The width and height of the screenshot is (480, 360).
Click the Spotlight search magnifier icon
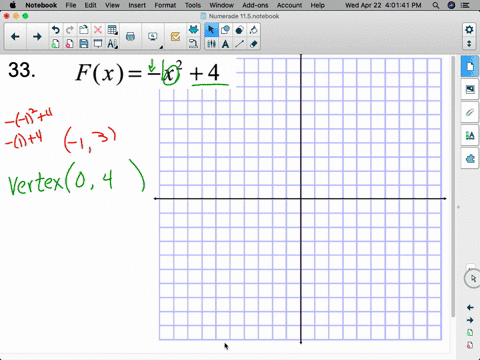435,5
